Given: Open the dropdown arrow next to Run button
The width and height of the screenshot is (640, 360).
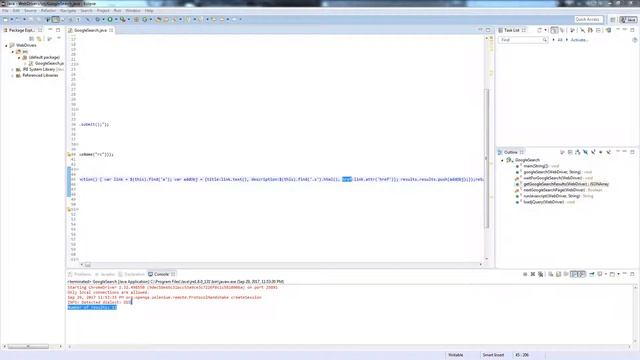Looking at the screenshot, I should click(x=116, y=19).
